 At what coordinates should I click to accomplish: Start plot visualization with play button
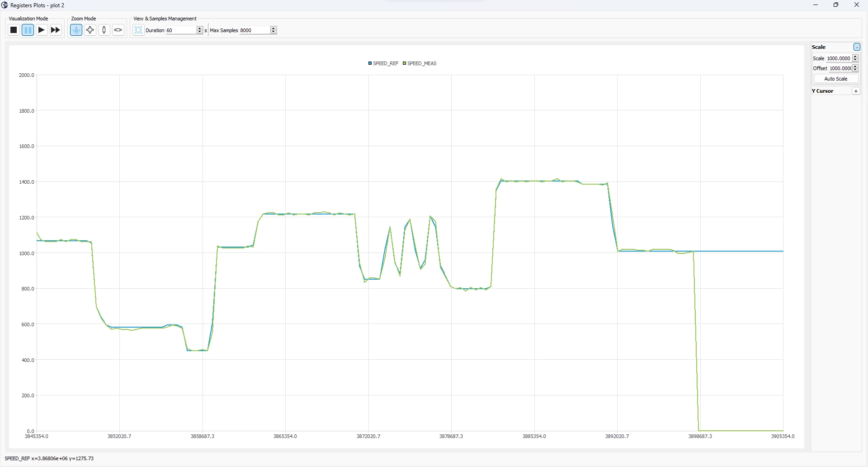[x=42, y=30]
